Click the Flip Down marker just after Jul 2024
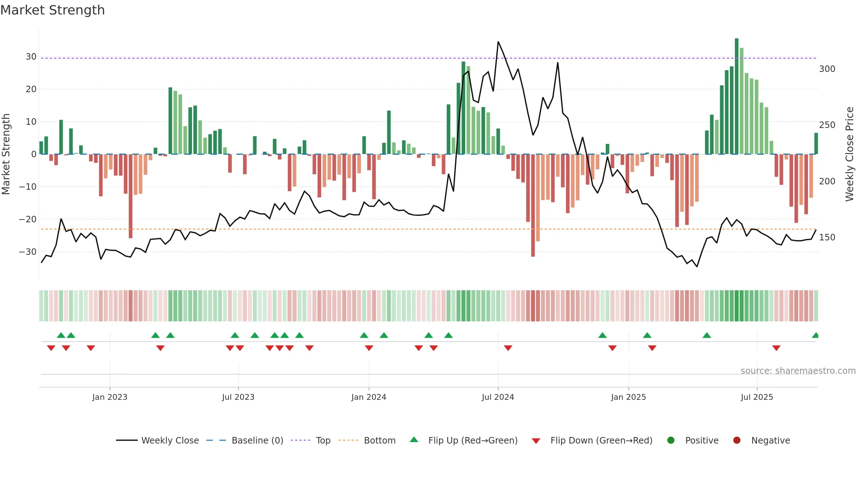Image resolution: width=868 pixels, height=488 pixels. pyautogui.click(x=508, y=348)
